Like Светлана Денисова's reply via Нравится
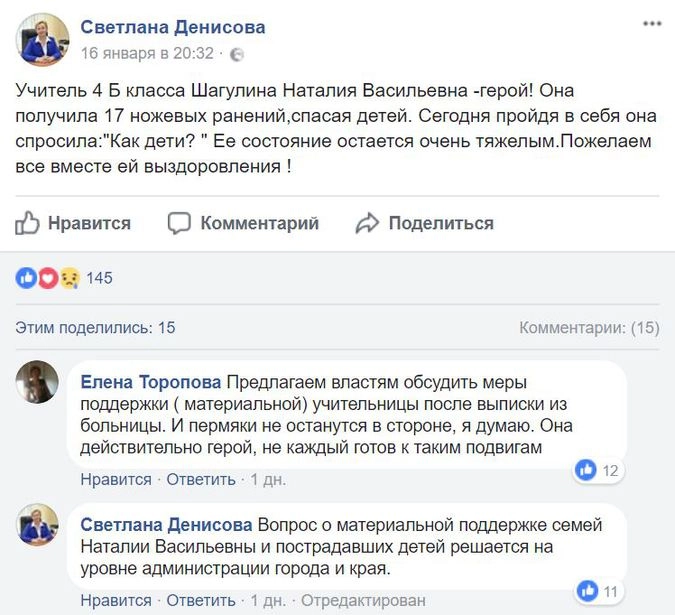Screen dimensions: 675x615 click(x=116, y=600)
